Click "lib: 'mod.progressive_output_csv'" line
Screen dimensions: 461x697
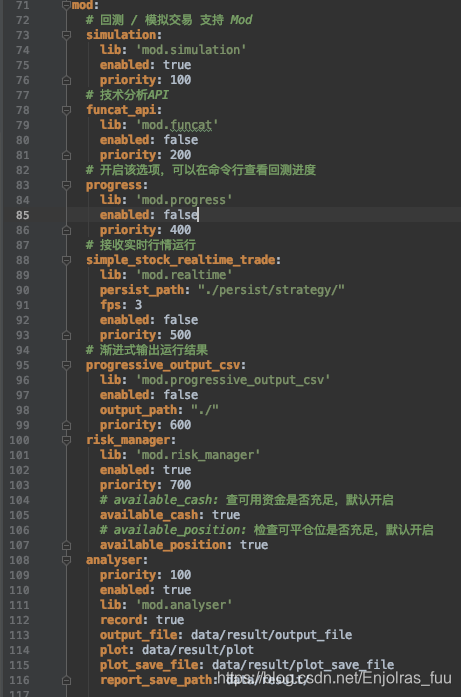[x=215, y=380]
